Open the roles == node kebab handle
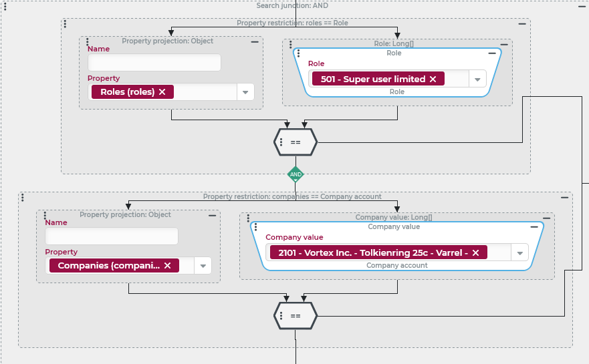 click(x=281, y=142)
